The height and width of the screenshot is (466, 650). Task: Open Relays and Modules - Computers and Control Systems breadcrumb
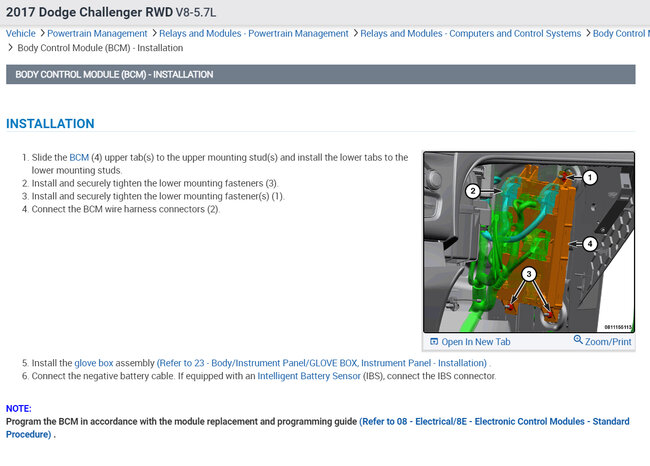coord(471,34)
